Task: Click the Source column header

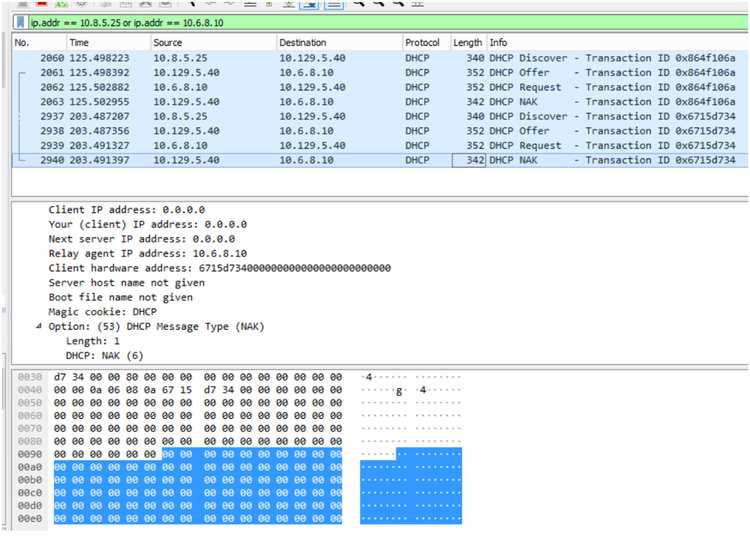Action: (210, 43)
